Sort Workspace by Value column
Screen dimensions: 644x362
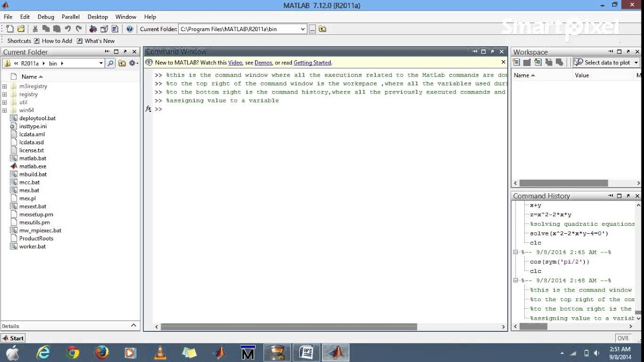(582, 75)
